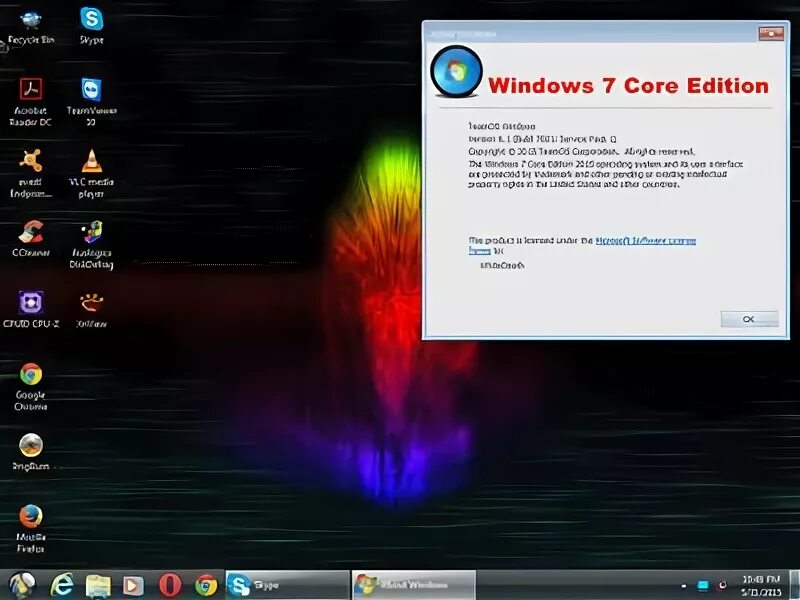Select the CCleaner desktop icon
The width and height of the screenshot is (800, 600).
(x=31, y=239)
